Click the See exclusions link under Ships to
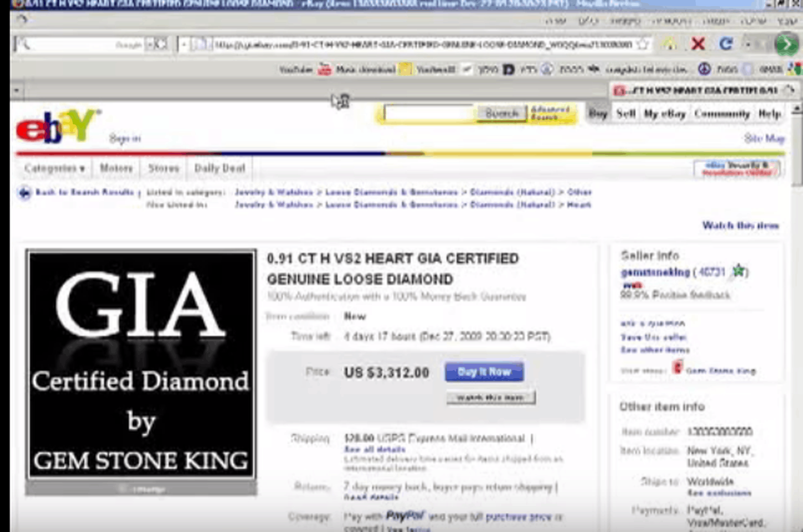The image size is (803, 532). coord(719,493)
